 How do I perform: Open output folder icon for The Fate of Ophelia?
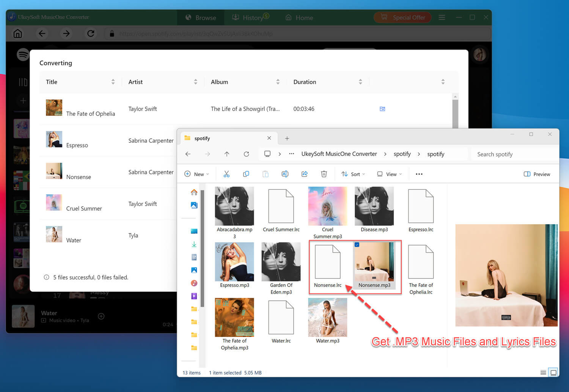tap(382, 109)
